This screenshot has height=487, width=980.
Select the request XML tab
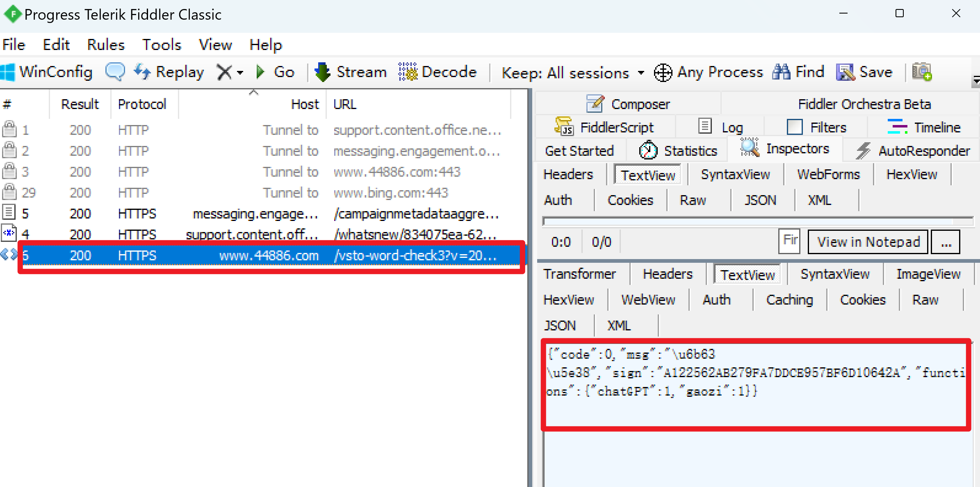[x=819, y=200]
